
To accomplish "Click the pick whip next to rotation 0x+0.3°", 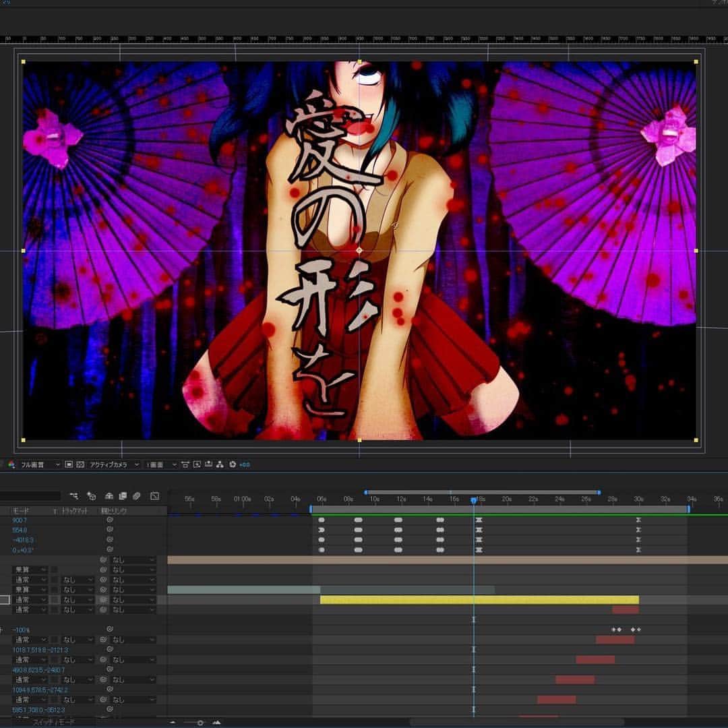I will click(x=110, y=550).
